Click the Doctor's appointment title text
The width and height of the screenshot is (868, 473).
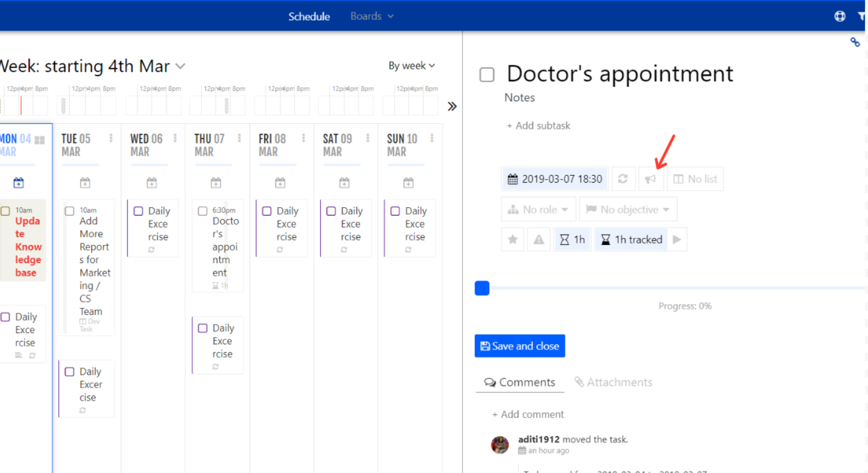click(x=620, y=74)
